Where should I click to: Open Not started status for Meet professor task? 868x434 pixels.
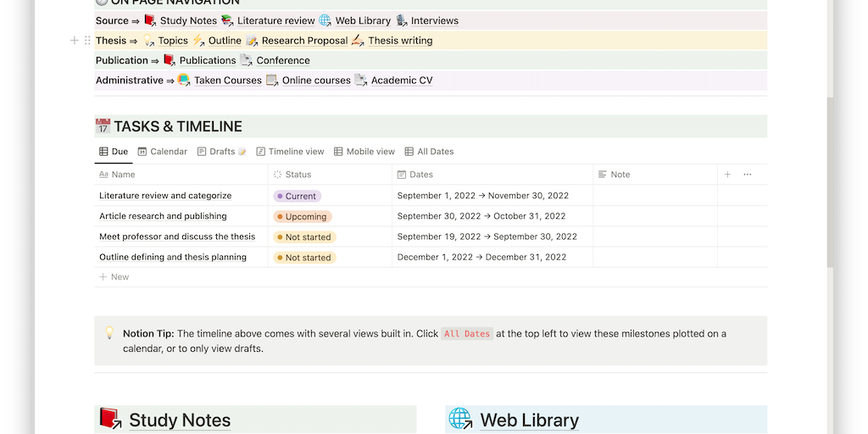point(304,236)
